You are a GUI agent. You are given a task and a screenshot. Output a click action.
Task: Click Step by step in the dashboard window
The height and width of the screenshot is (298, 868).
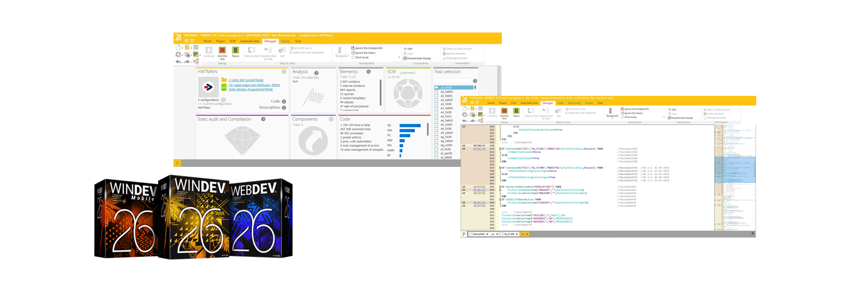[252, 52]
